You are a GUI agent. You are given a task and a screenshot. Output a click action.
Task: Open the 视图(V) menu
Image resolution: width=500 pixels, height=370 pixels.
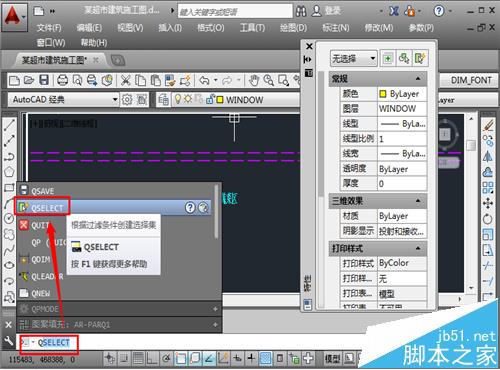(130, 28)
